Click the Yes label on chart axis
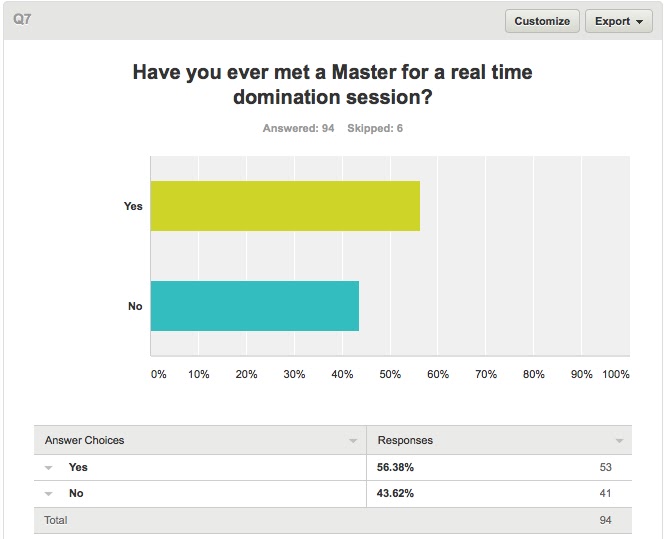The height and width of the screenshot is (539, 668). [133, 206]
